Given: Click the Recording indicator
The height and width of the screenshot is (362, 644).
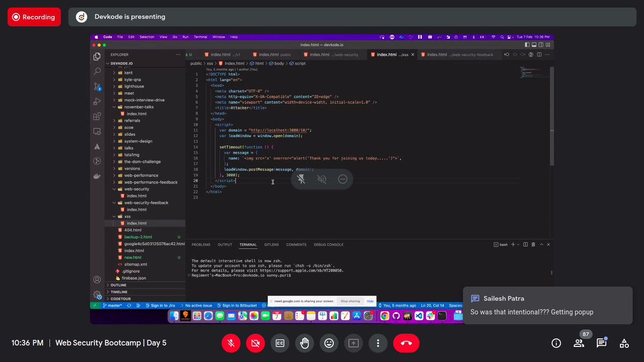Looking at the screenshot, I should (34, 17).
